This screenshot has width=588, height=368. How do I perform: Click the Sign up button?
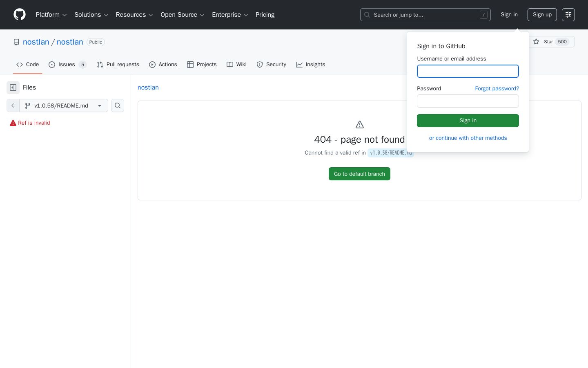pos(542,15)
